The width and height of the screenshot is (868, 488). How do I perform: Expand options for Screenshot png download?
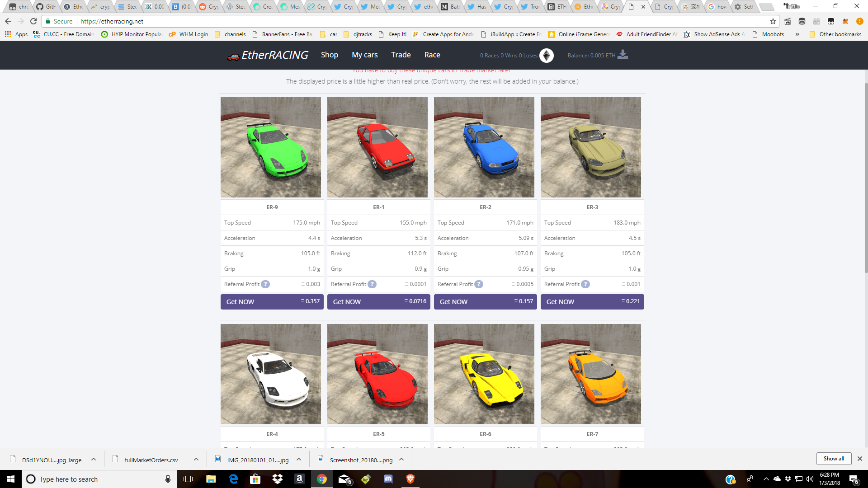click(x=401, y=460)
